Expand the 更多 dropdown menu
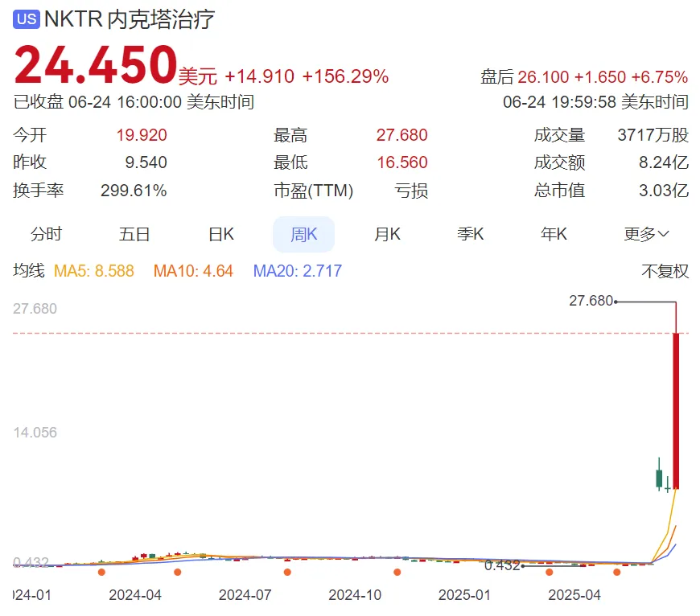The width and height of the screenshot is (700, 616). (646, 235)
